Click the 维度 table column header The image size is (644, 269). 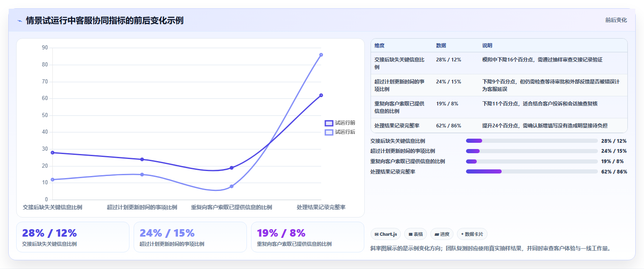point(401,46)
